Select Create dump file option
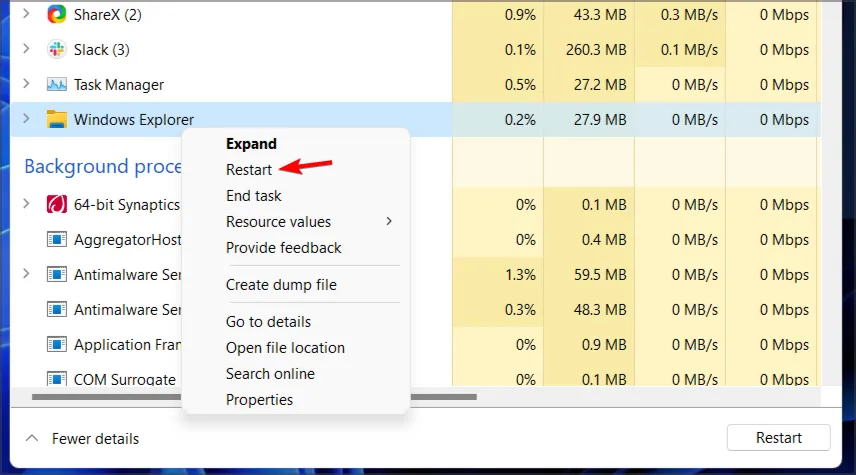Screen dimensions: 856x475 (281, 285)
